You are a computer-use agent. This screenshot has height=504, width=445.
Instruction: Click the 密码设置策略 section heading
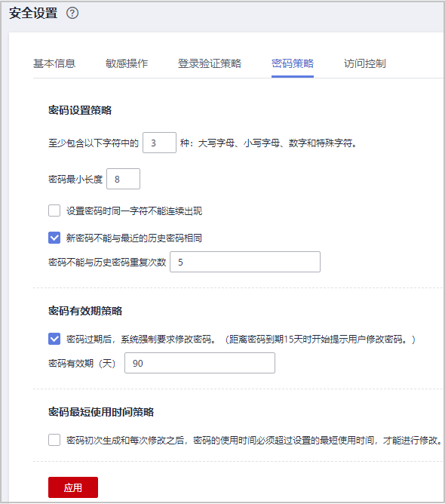(x=80, y=110)
